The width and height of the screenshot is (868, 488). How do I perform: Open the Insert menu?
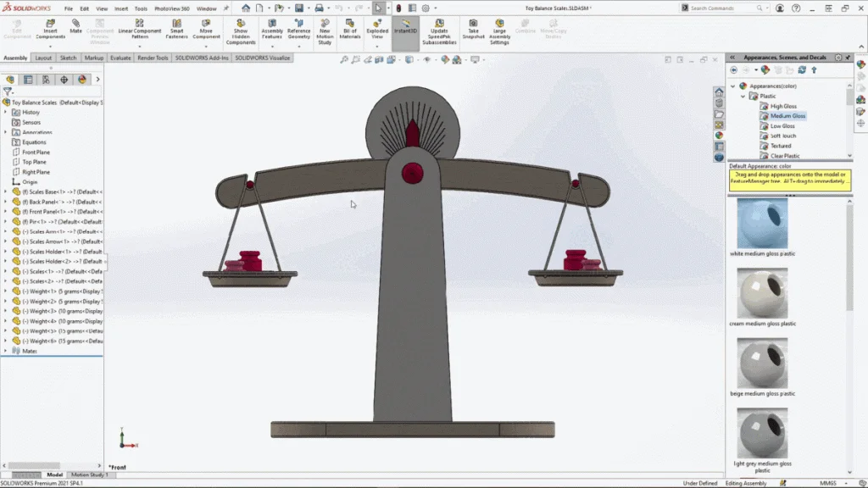[x=120, y=8]
